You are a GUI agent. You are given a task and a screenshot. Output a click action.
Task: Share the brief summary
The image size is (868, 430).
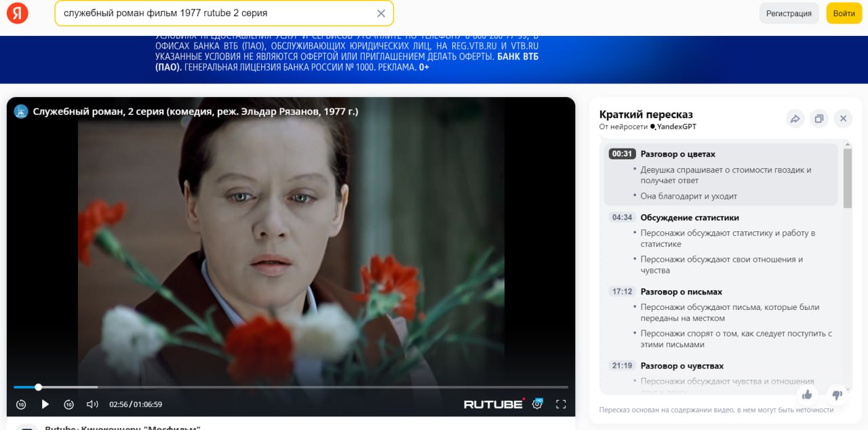[x=795, y=119]
